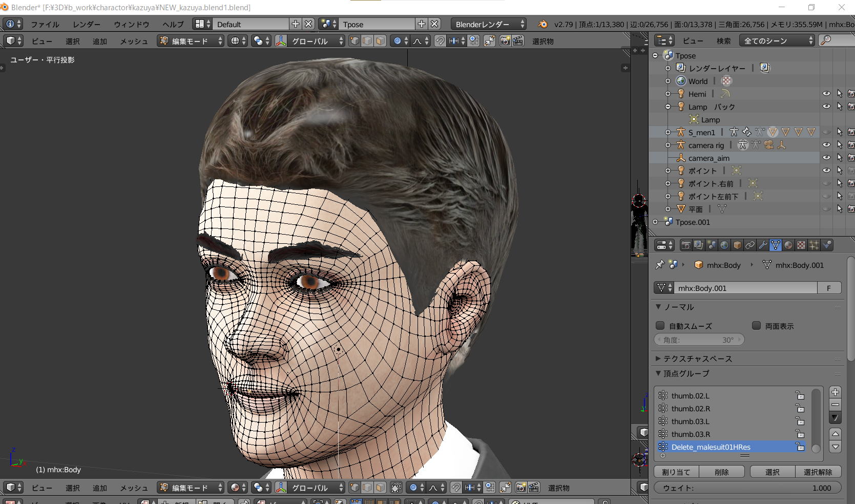Toggle lock on thumb.02.L vertex group
Viewport: 855px width, 504px height.
(800, 396)
